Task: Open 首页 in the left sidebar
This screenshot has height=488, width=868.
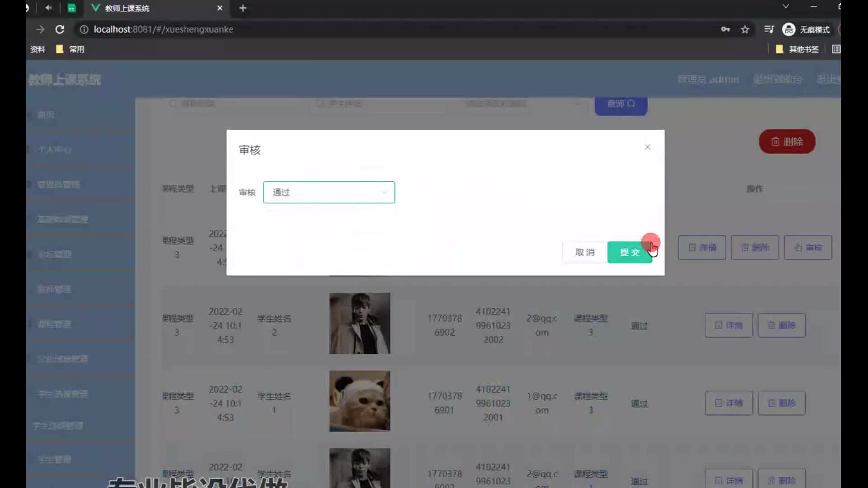Action: pos(46,115)
